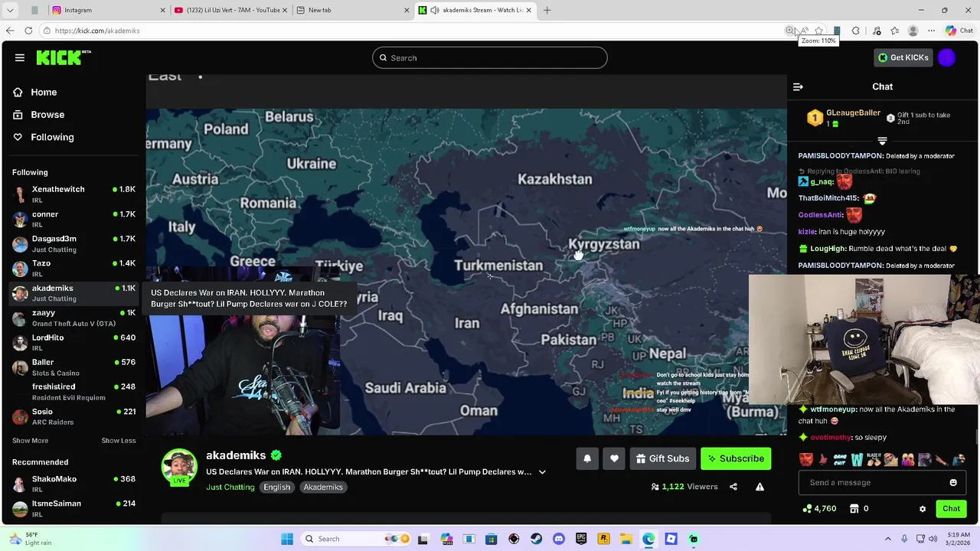Click the Akademiks tag
This screenshot has height=551, width=980.
pos(322,487)
